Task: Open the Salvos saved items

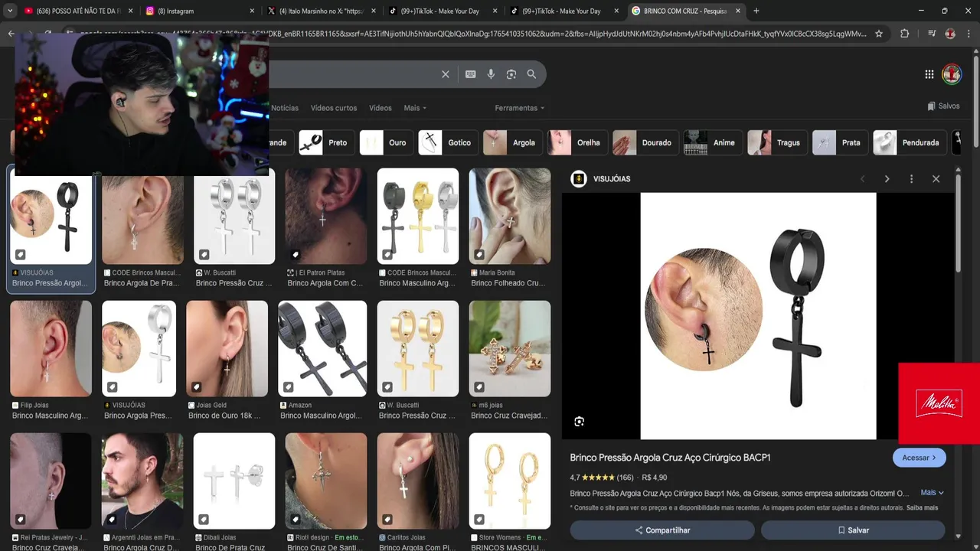Action: click(943, 106)
